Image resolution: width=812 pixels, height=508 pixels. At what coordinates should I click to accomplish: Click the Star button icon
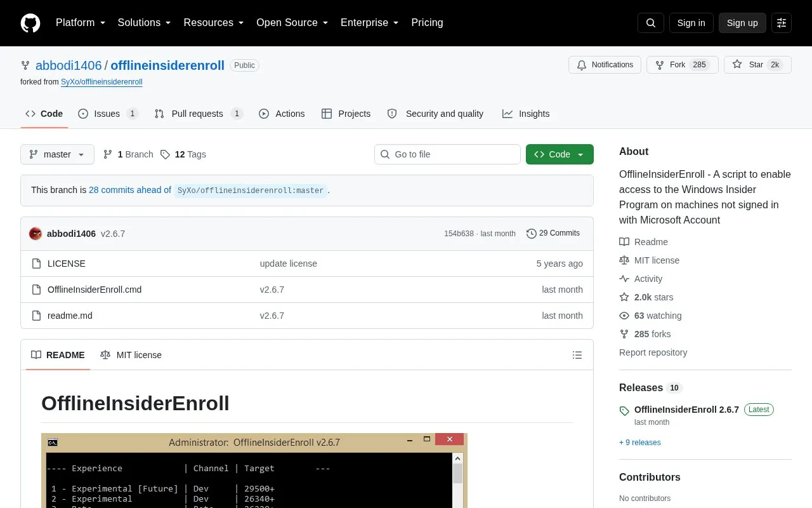pos(737,65)
